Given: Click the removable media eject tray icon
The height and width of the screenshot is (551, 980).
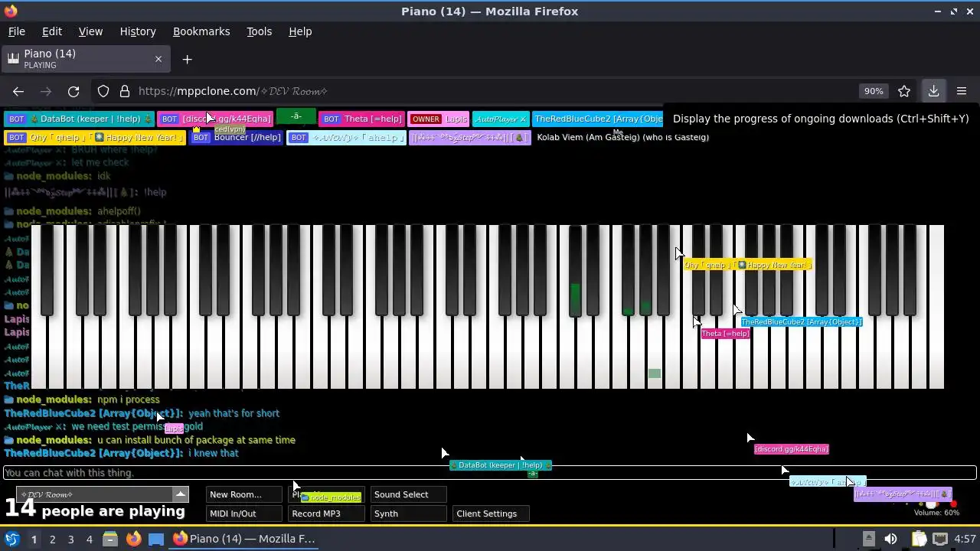Looking at the screenshot, I should (x=868, y=539).
